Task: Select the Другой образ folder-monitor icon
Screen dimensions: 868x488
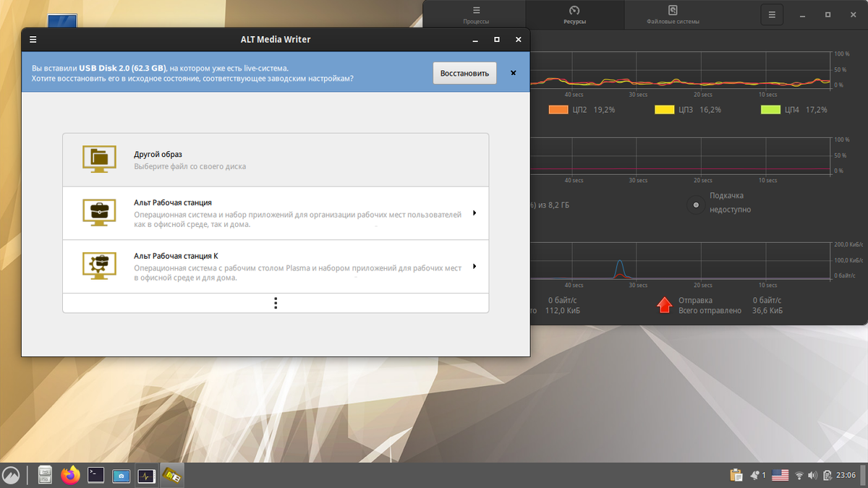Action: click(x=99, y=160)
